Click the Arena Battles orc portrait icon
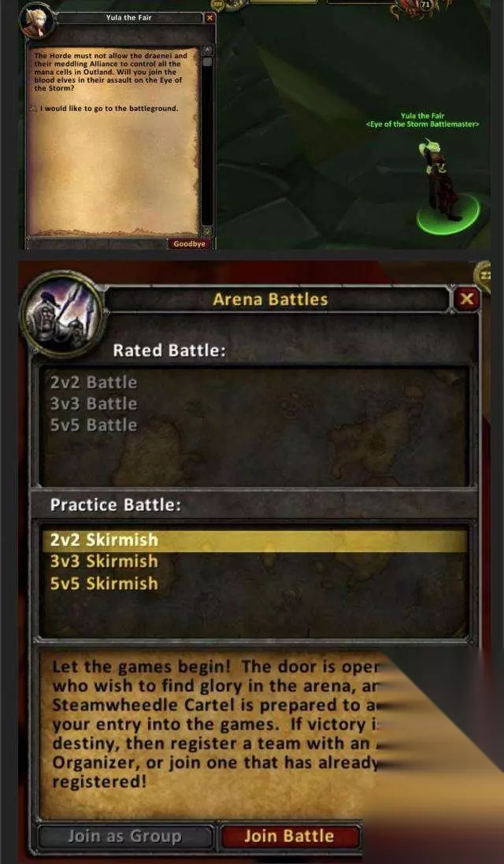This screenshot has width=504, height=864. tap(61, 313)
